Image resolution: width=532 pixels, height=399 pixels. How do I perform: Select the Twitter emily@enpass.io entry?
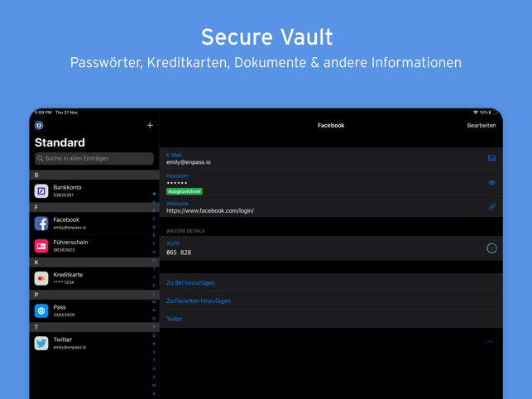click(x=94, y=344)
